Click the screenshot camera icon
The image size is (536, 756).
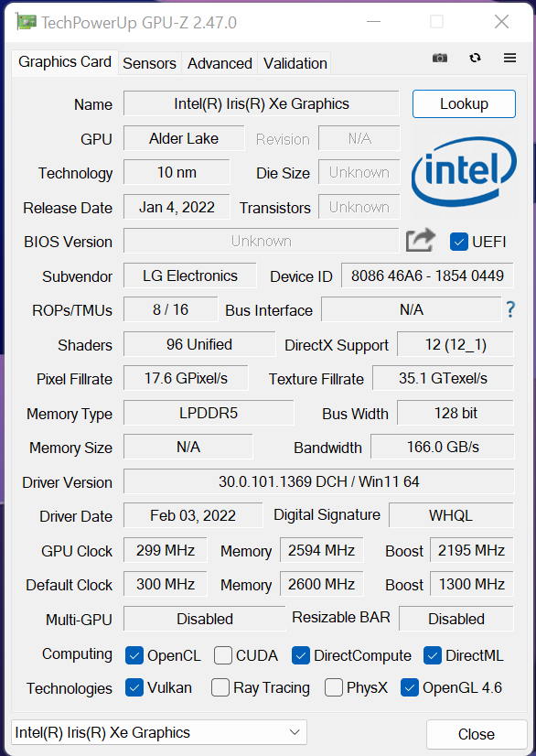pyautogui.click(x=440, y=59)
